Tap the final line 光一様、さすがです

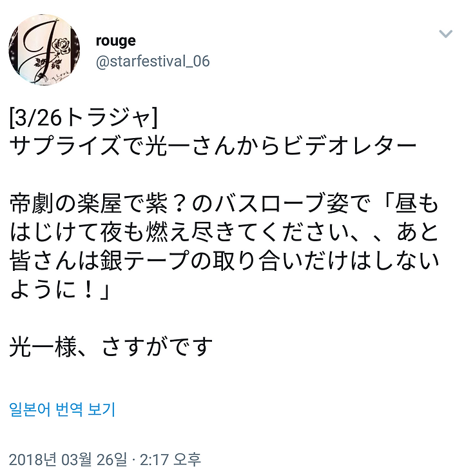click(111, 347)
